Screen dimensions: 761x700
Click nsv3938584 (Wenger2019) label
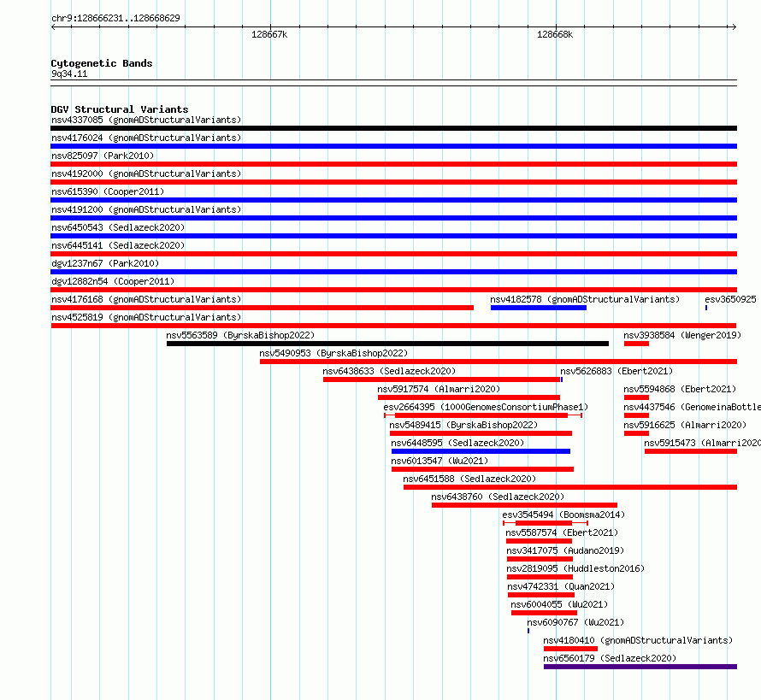[x=682, y=335]
